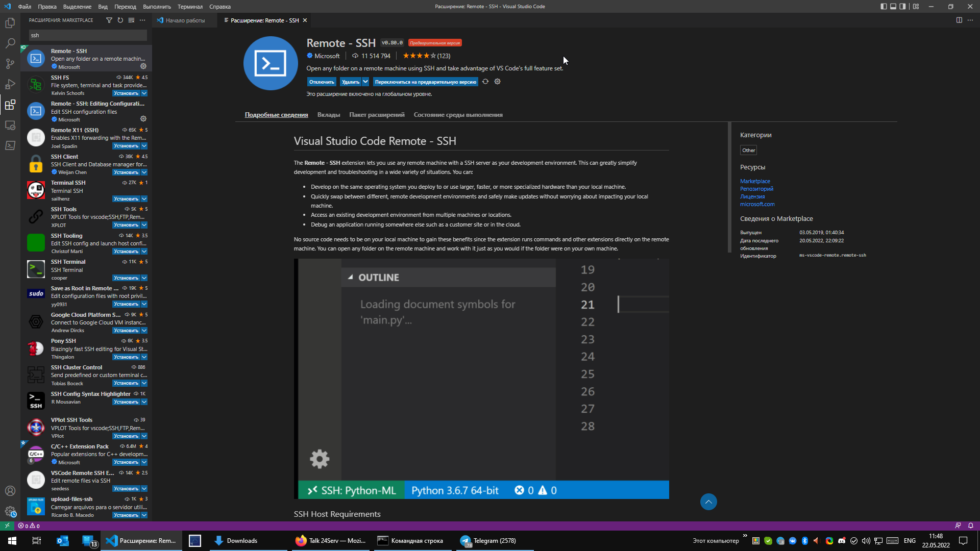Expand install dropdown for Pony SSH
Screen dimensions: 980x551
click(x=144, y=357)
